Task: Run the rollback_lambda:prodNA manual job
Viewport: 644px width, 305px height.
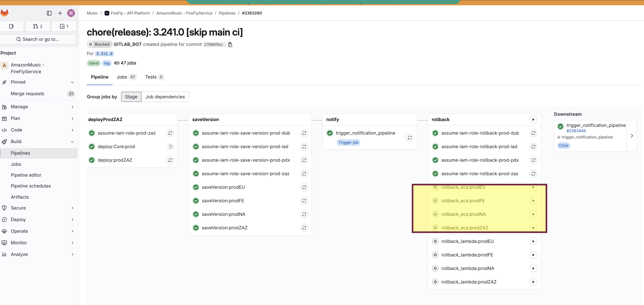Action: click(x=533, y=268)
